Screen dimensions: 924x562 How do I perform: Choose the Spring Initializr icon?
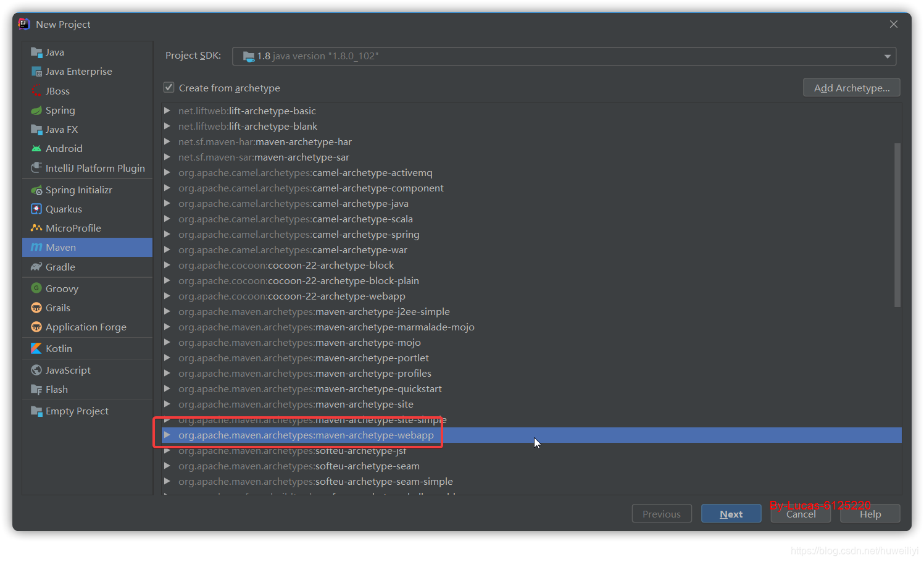(x=36, y=190)
